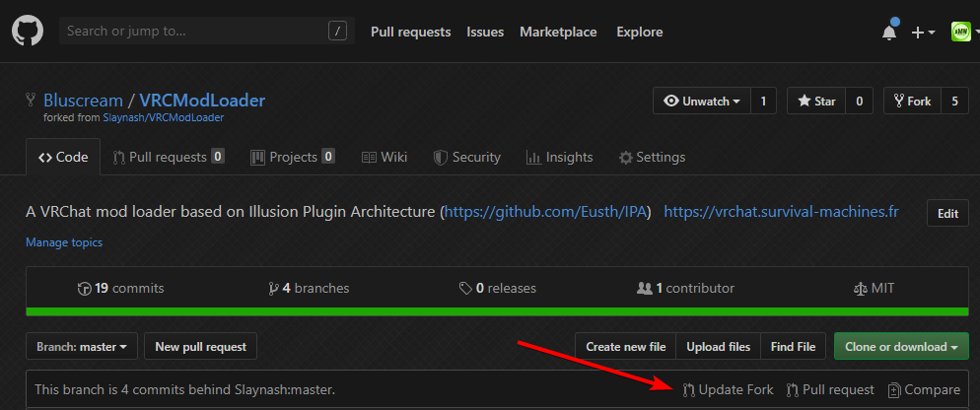Click the Pull request link in the branch bar
The height and width of the screenshot is (410, 980).
point(830,390)
